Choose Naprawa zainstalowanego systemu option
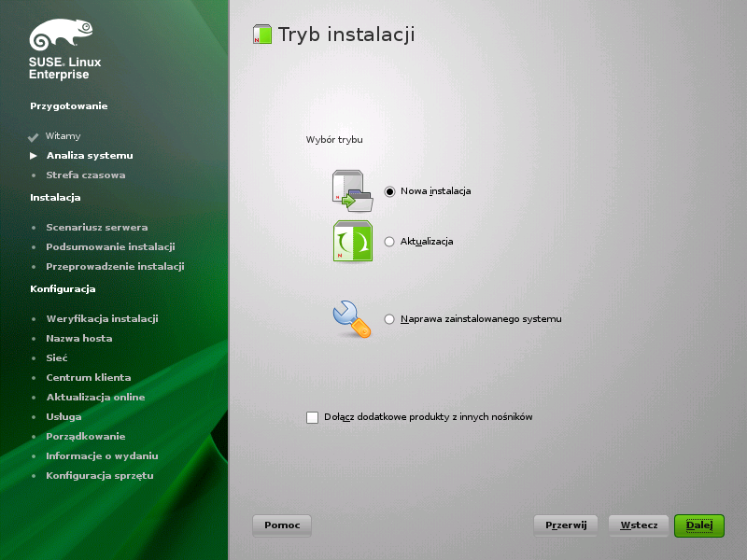Image resolution: width=747 pixels, height=560 pixels. (x=389, y=319)
